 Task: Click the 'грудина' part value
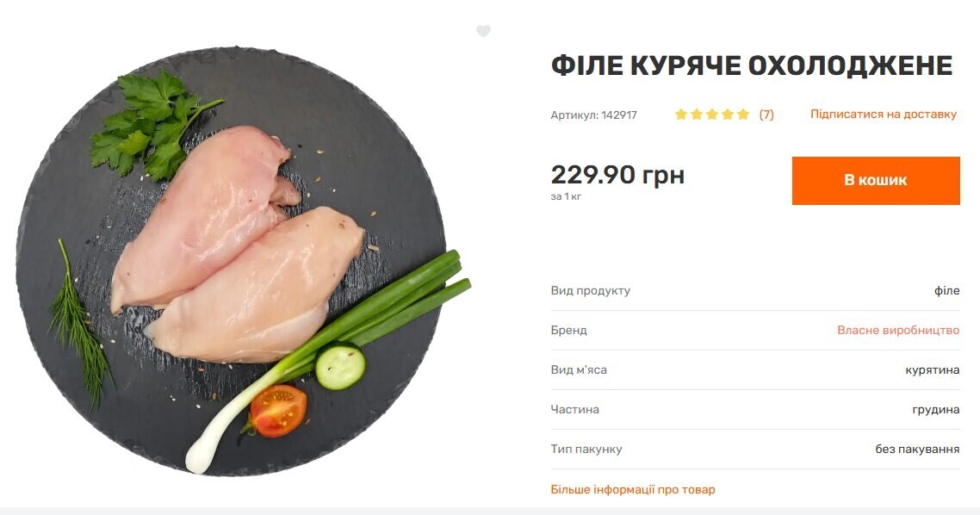click(x=935, y=409)
